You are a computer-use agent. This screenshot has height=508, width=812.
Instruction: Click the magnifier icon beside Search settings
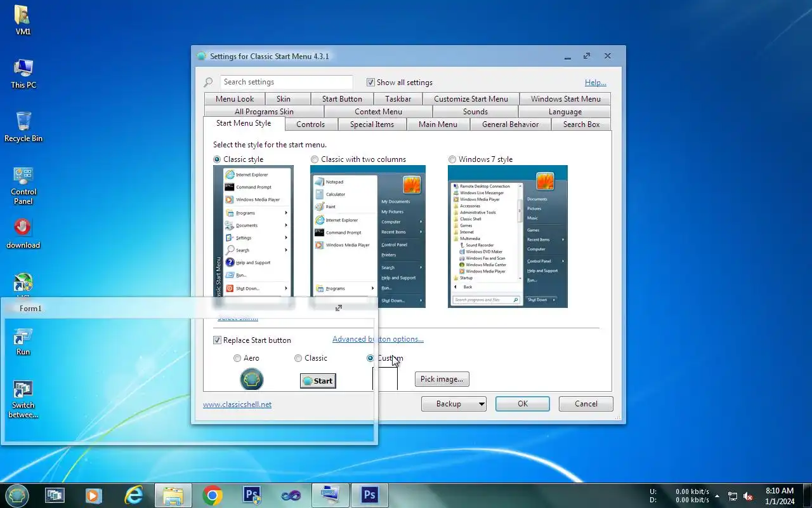pyautogui.click(x=208, y=83)
